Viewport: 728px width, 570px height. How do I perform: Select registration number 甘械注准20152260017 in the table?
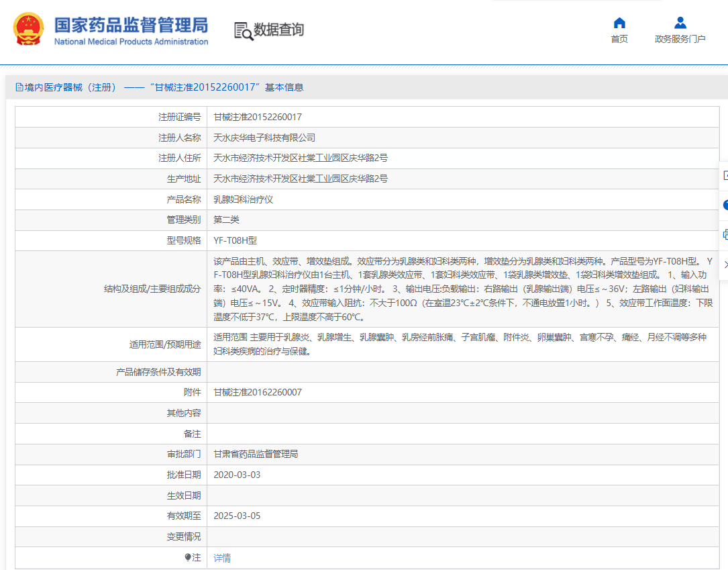pyautogui.click(x=258, y=117)
